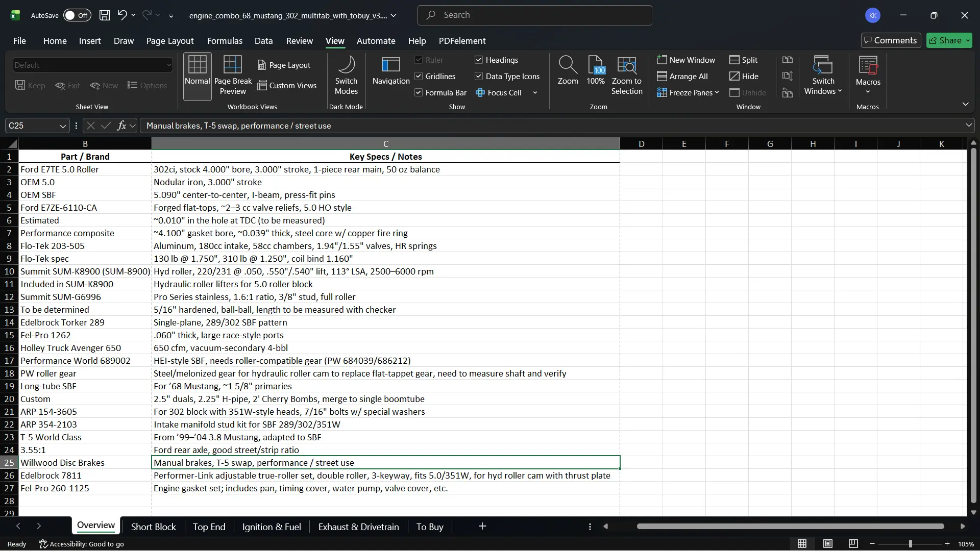Uncheck Data Type Icons checkbox

tap(479, 77)
